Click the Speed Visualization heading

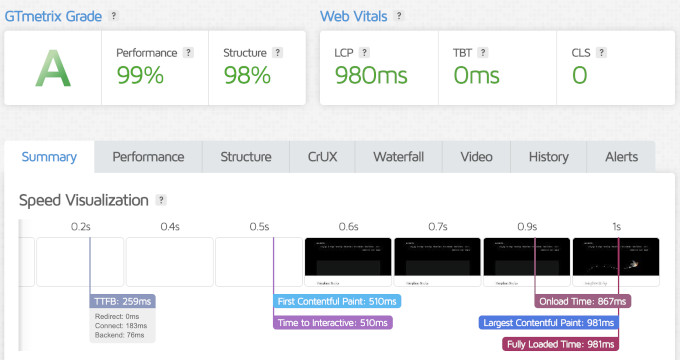(84, 200)
